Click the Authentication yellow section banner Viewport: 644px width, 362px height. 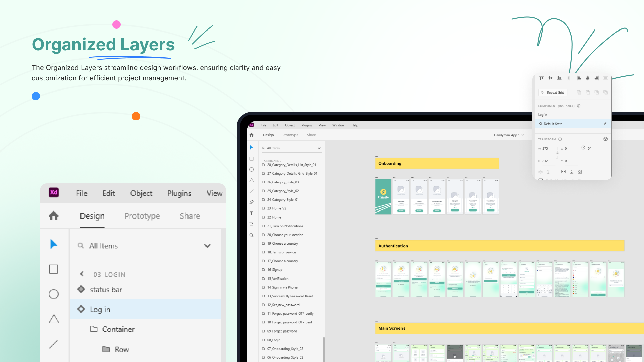click(x=499, y=246)
